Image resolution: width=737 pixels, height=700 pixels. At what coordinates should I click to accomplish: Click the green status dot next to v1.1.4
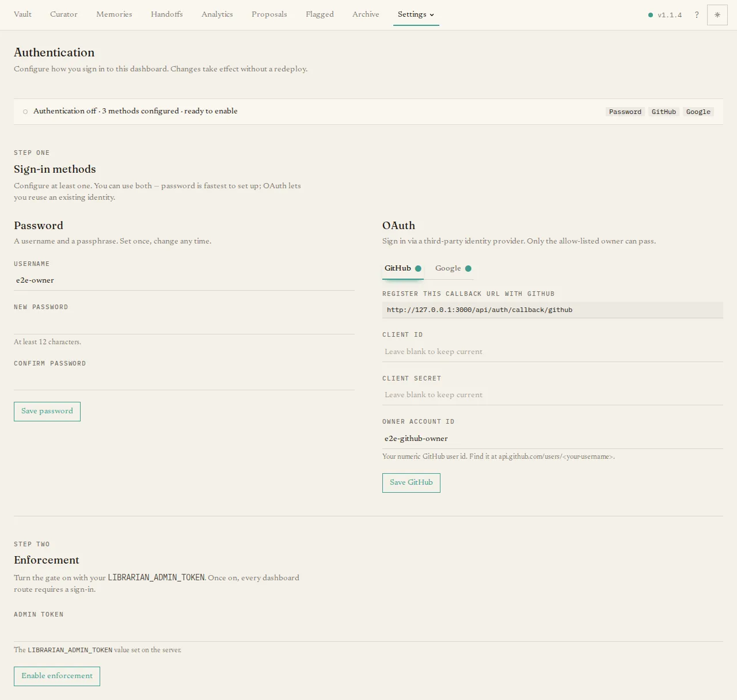651,15
